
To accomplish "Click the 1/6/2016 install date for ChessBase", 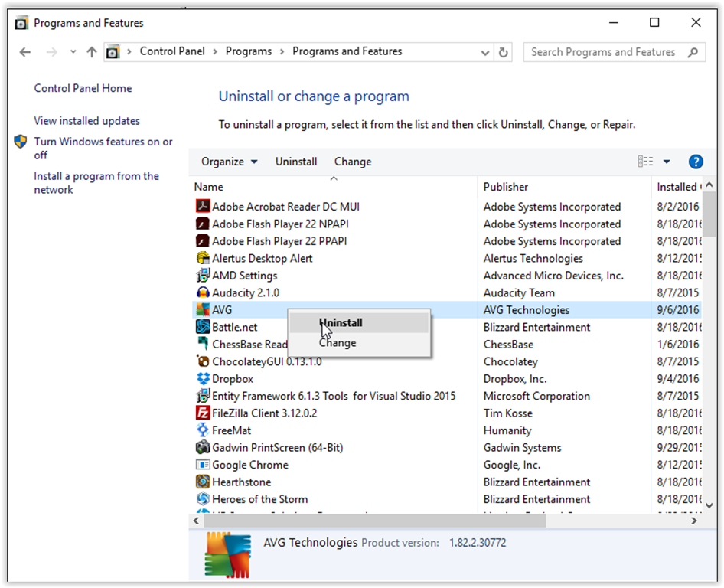I will [x=678, y=345].
